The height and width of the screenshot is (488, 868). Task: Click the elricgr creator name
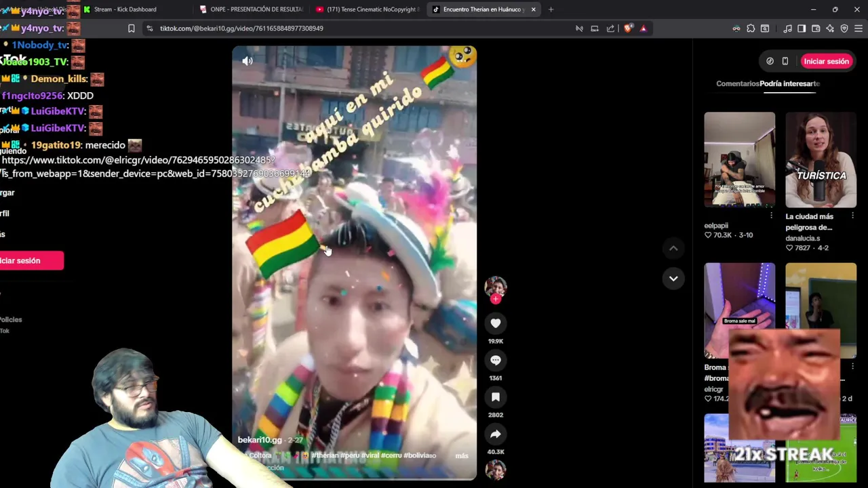click(713, 390)
